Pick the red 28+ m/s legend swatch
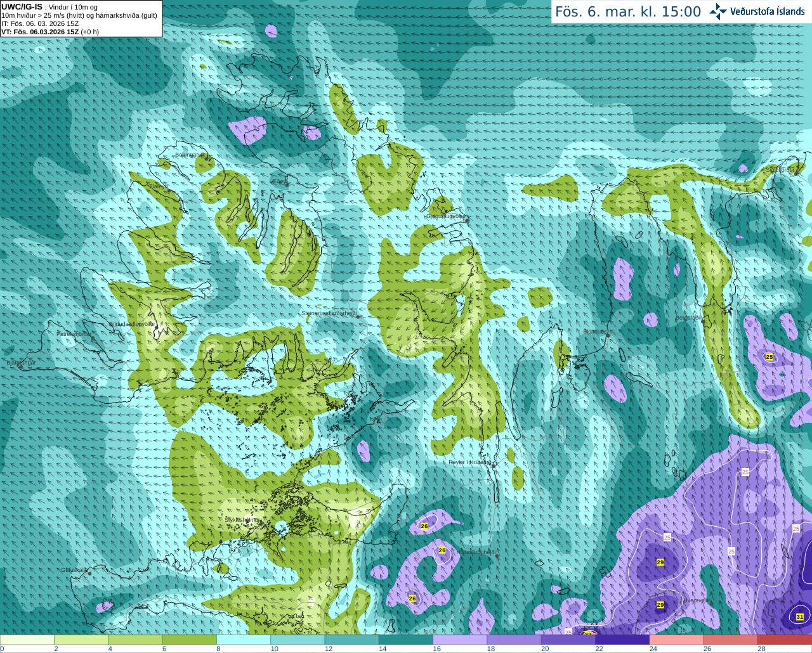Image resolution: width=812 pixels, height=653 pixels. point(785,640)
